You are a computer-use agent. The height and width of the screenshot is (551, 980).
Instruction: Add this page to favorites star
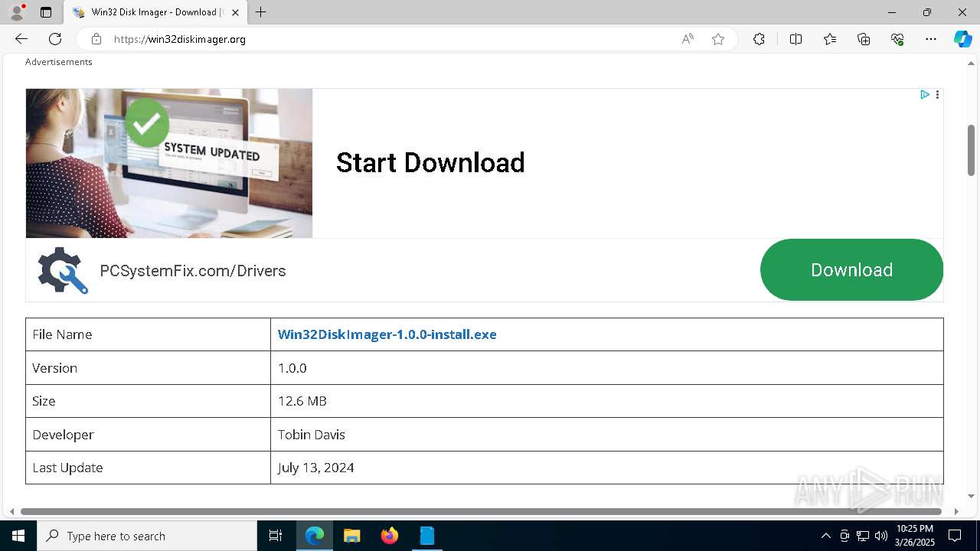tap(718, 39)
